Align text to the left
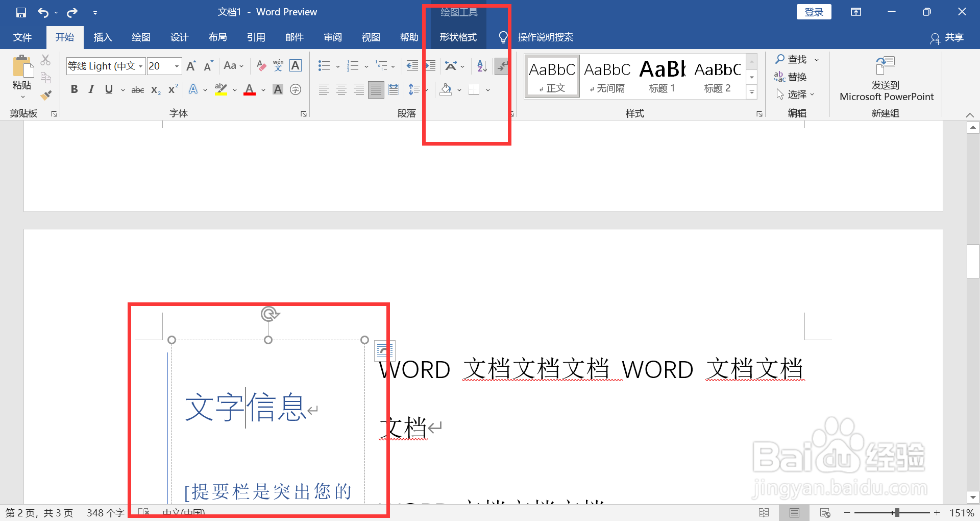This screenshot has height=521, width=980. (x=324, y=90)
